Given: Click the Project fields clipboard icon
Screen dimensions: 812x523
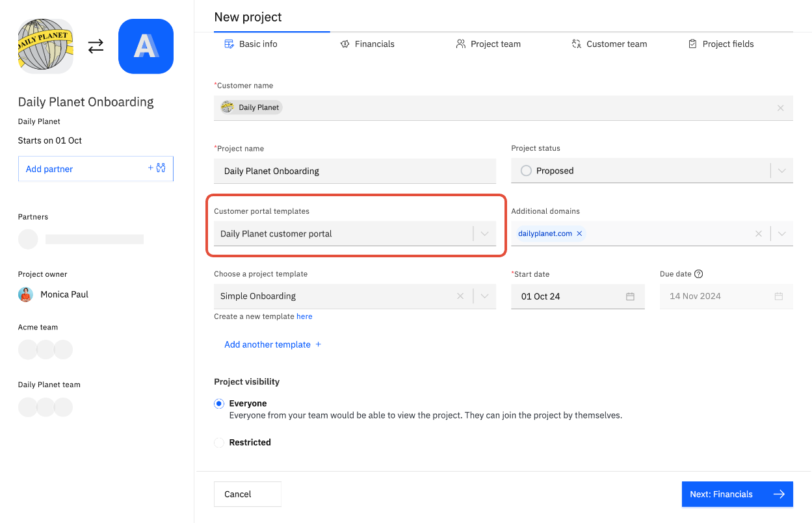Looking at the screenshot, I should tap(693, 44).
